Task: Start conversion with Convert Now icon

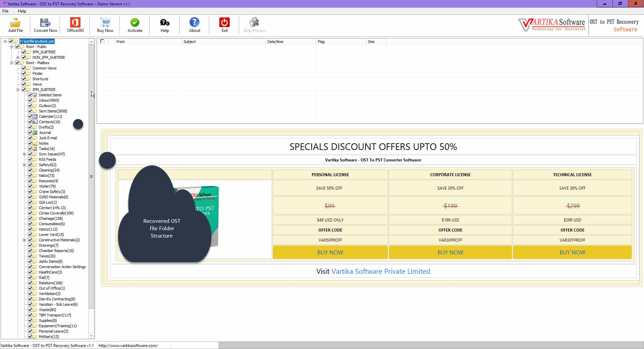Action: (45, 22)
